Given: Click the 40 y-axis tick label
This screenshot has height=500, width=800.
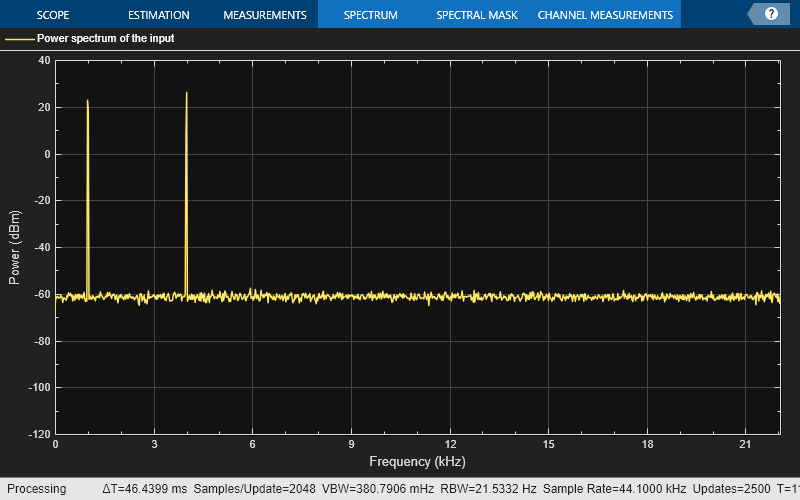Looking at the screenshot, I should 44,60.
